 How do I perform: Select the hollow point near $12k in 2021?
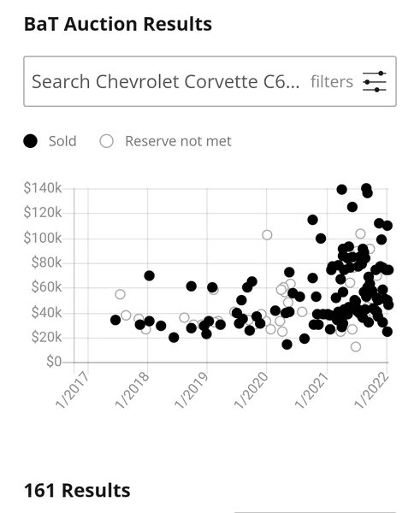click(356, 347)
